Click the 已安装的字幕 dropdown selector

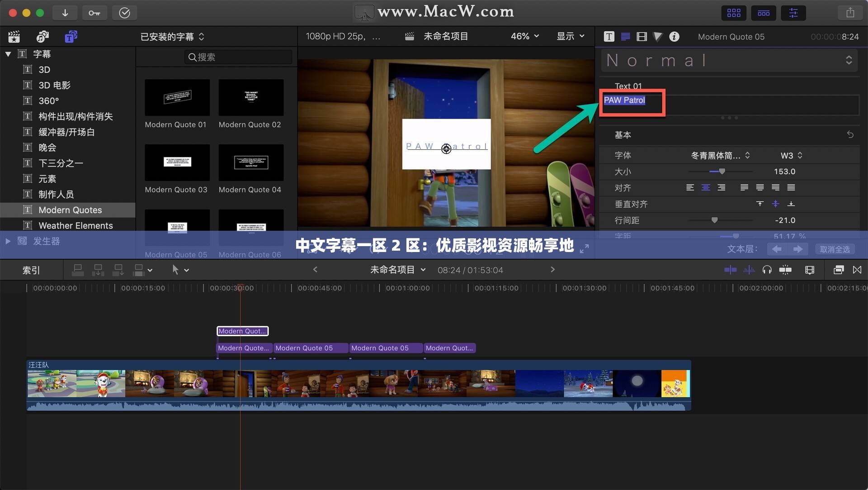[172, 36]
